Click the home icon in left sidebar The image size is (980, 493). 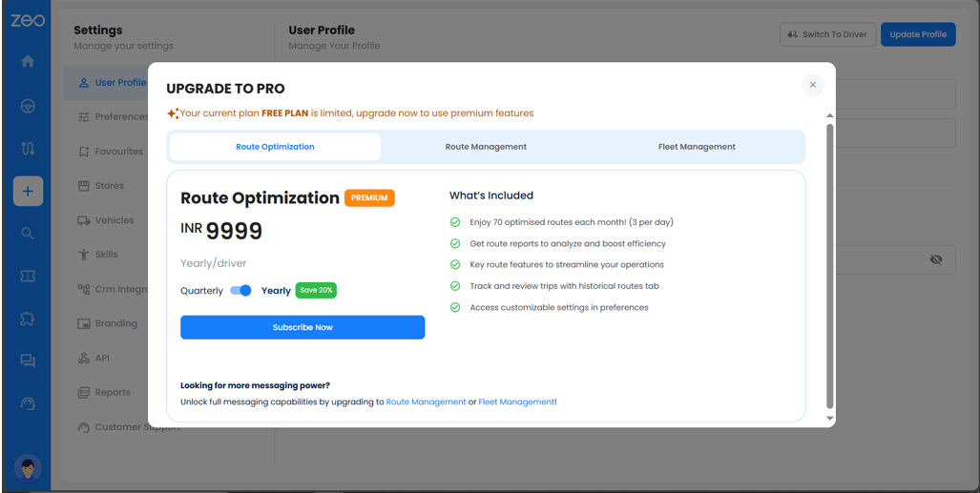(x=28, y=61)
